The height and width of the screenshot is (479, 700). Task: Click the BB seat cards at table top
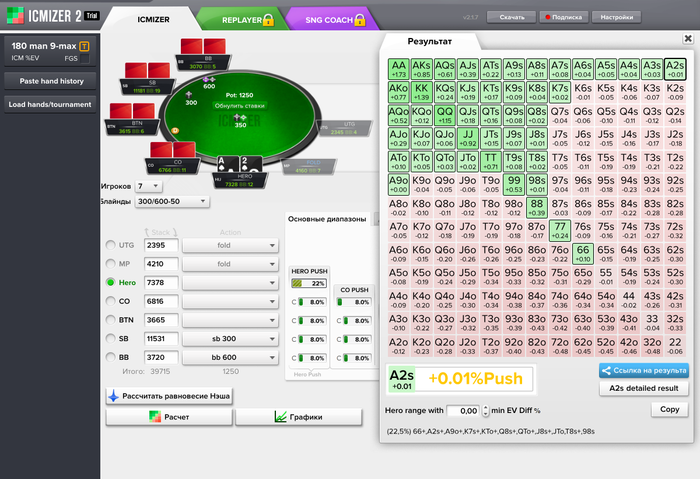click(203, 46)
